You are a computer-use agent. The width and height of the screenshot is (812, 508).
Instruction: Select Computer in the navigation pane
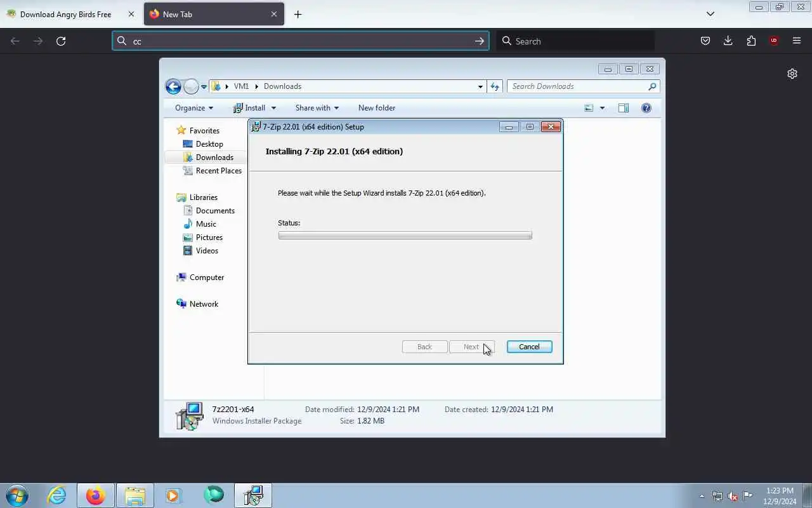[207, 277]
